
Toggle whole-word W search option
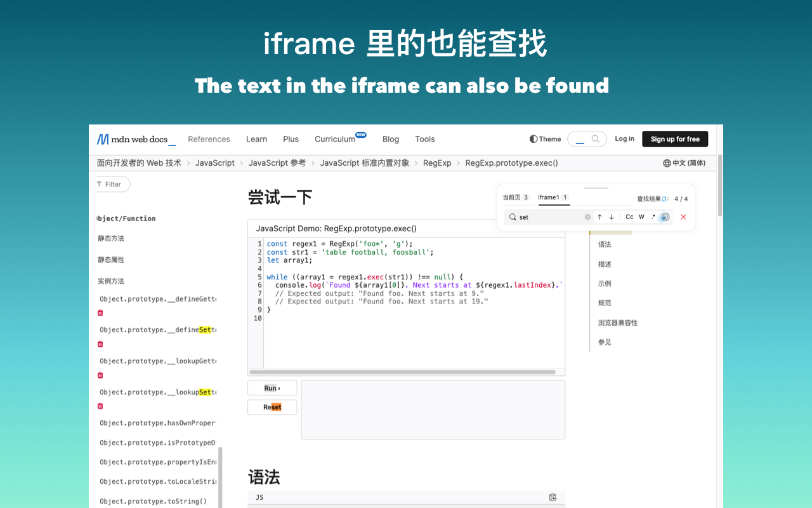641,217
